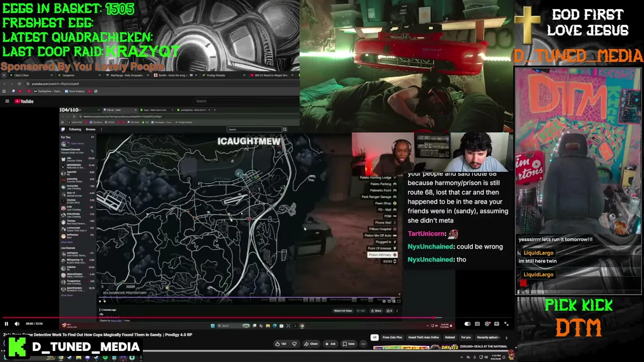This screenshot has height=362, width=644.
Task: Mute the YouTube video volume
Action: (x=17, y=324)
